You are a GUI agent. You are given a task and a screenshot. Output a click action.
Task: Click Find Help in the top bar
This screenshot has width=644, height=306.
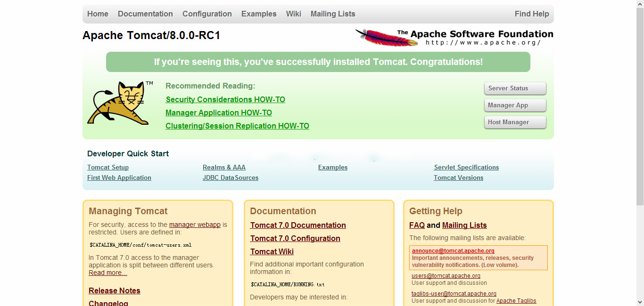click(x=531, y=14)
